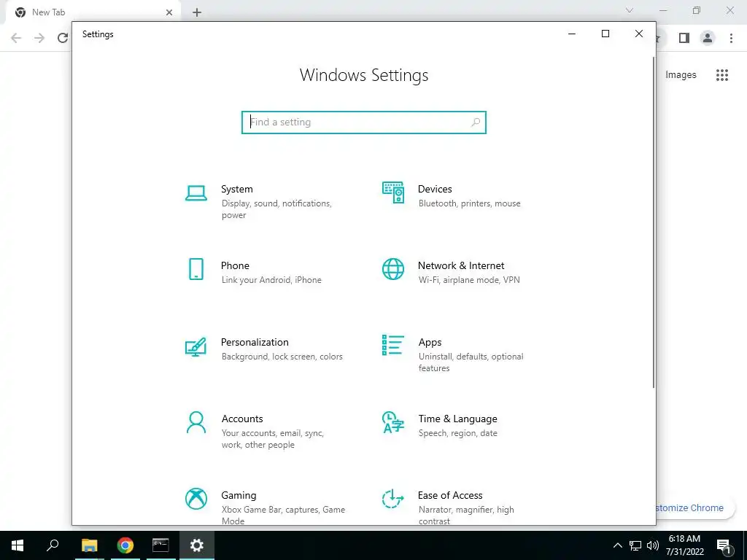The width and height of the screenshot is (747, 560).
Task: Open the Phone settings icon
Action: pyautogui.click(x=196, y=269)
